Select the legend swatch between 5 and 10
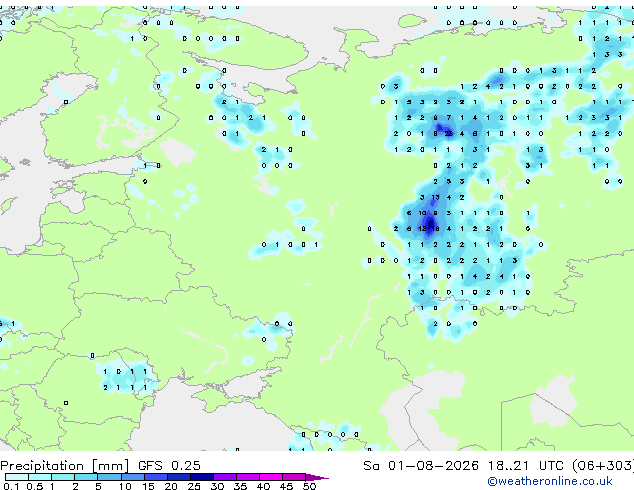The image size is (634, 490). point(109,477)
